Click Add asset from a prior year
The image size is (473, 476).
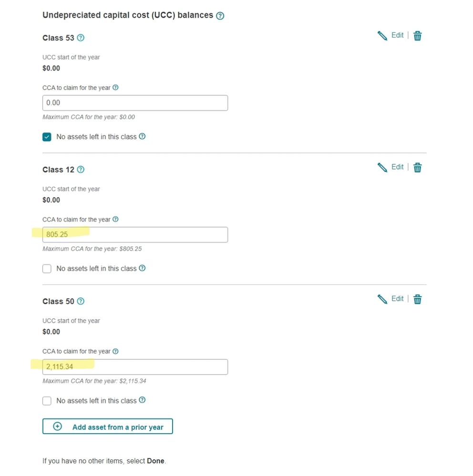108,426
